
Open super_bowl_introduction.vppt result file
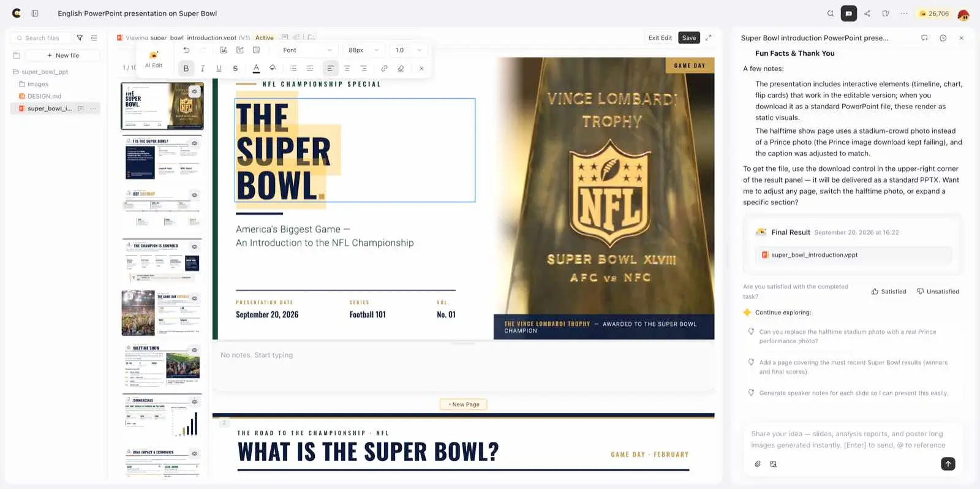[853, 255]
